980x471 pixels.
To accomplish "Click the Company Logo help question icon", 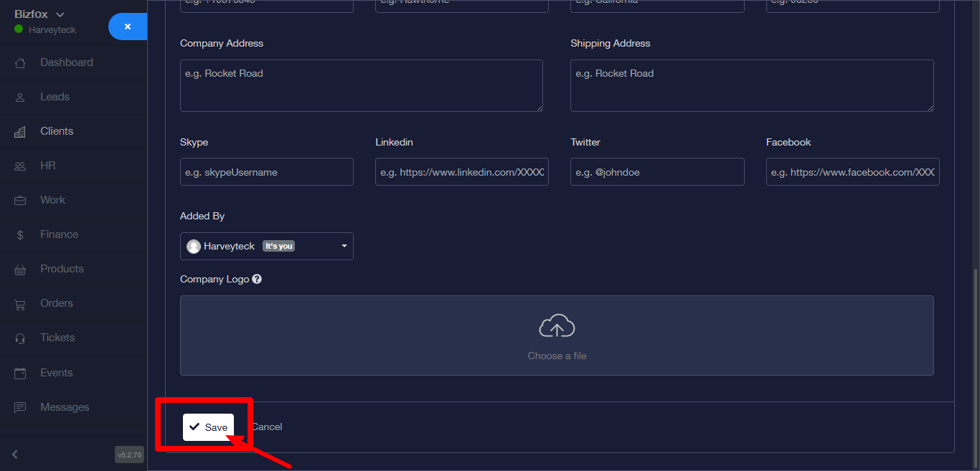I will pyautogui.click(x=257, y=279).
